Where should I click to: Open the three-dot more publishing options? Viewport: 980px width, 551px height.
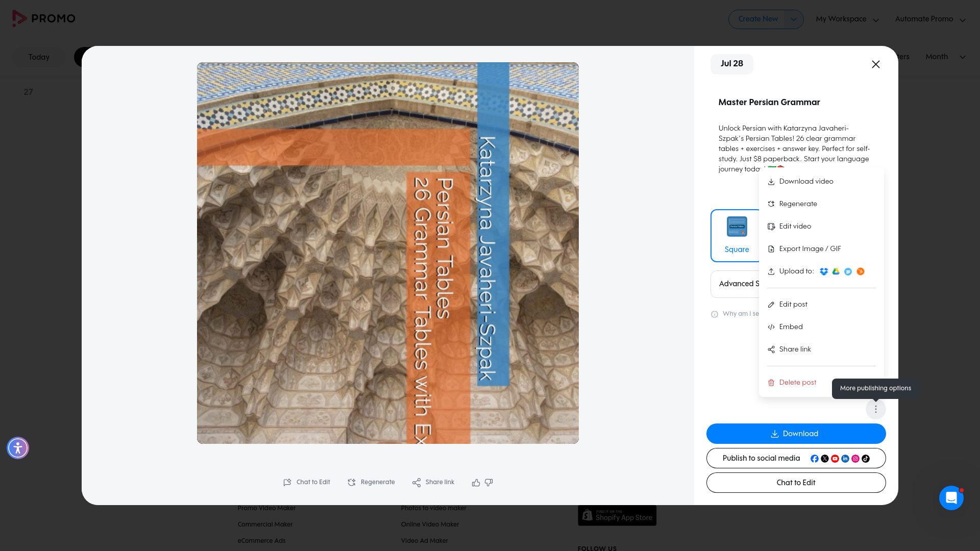click(x=875, y=409)
